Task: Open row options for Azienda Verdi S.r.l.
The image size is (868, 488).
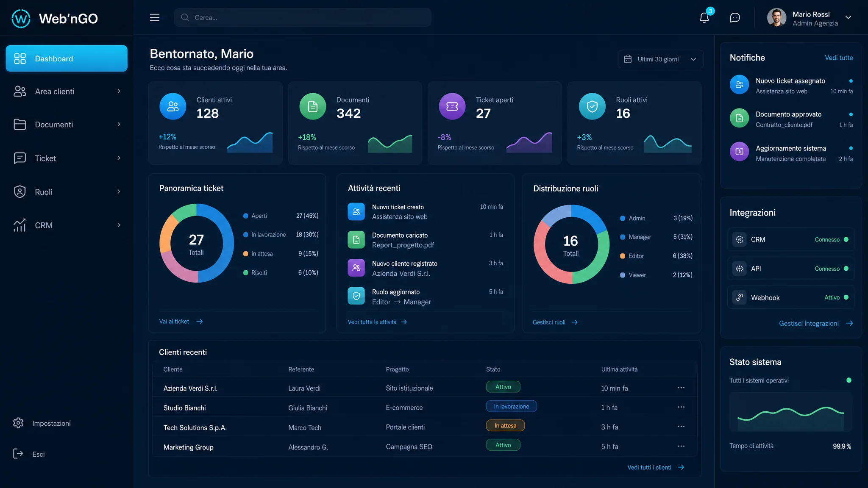Action: (x=681, y=388)
